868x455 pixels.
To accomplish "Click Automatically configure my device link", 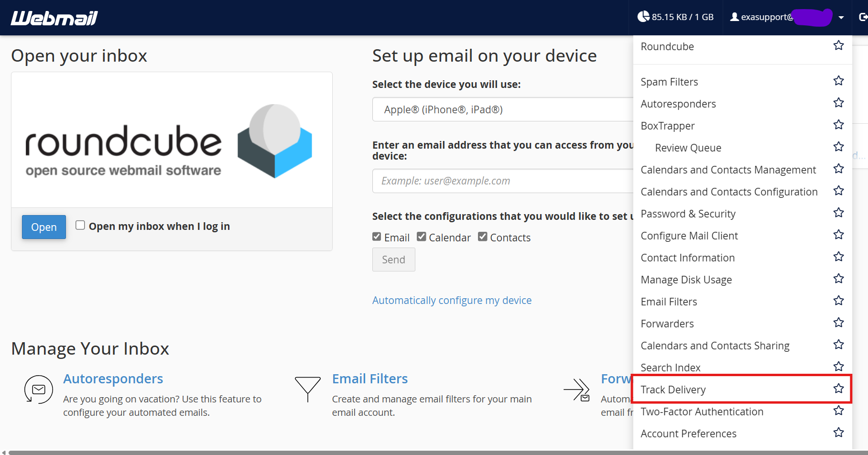I will (x=452, y=300).
